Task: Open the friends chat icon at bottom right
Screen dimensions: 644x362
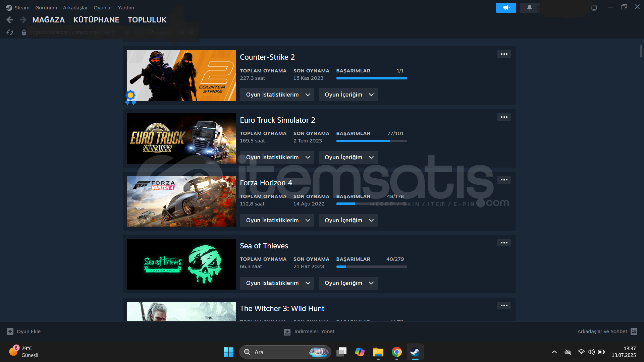Action: [634, 331]
